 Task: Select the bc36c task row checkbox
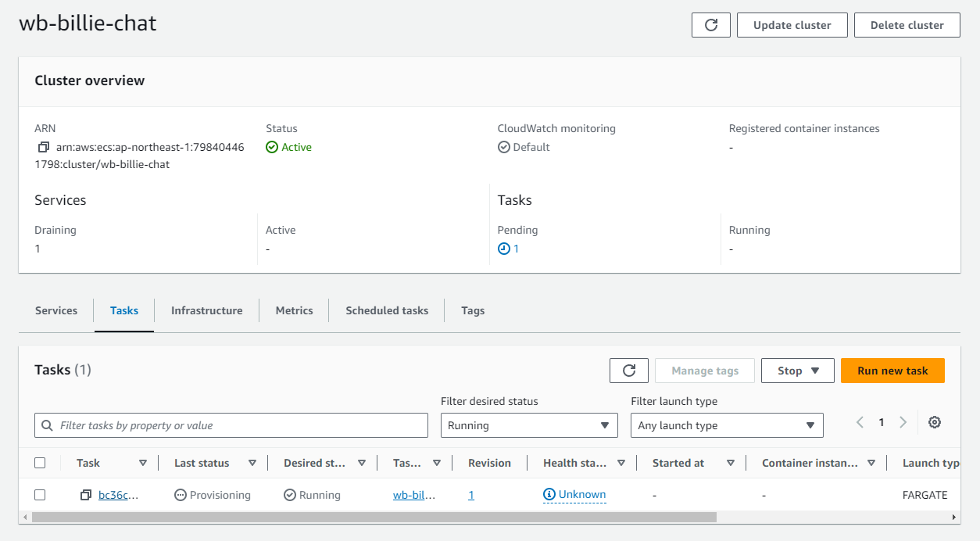[40, 495]
